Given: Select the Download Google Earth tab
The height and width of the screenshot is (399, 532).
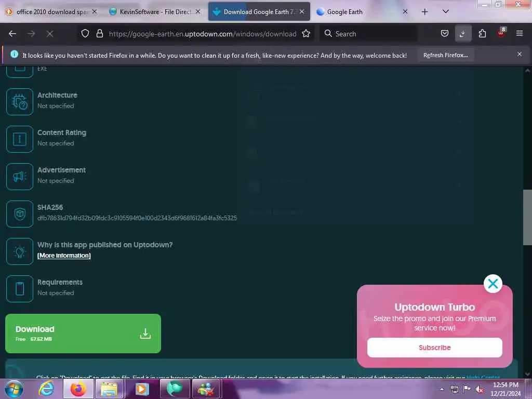Looking at the screenshot, I should (259, 12).
